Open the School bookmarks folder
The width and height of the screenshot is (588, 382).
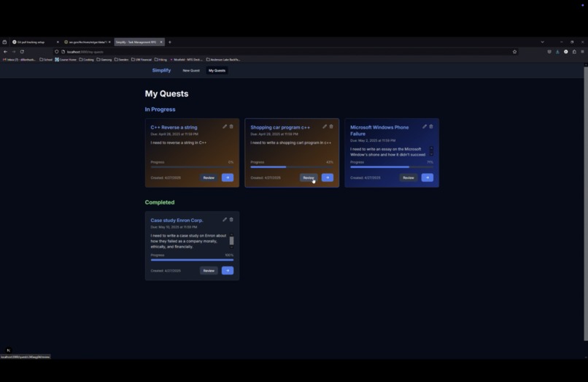(46, 59)
